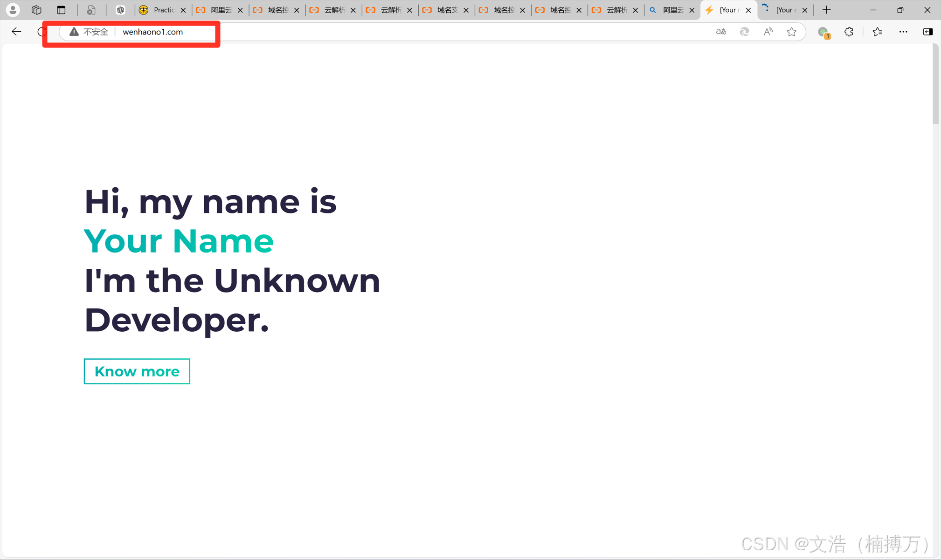Click the vertical page scrollbar thumb
This screenshot has width=941, height=560.
click(935, 84)
